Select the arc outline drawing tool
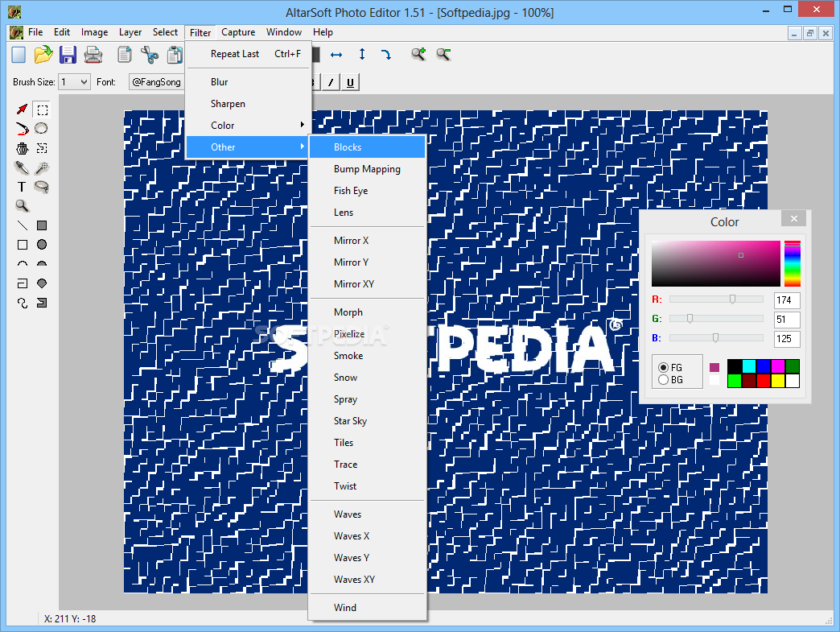 point(22,264)
